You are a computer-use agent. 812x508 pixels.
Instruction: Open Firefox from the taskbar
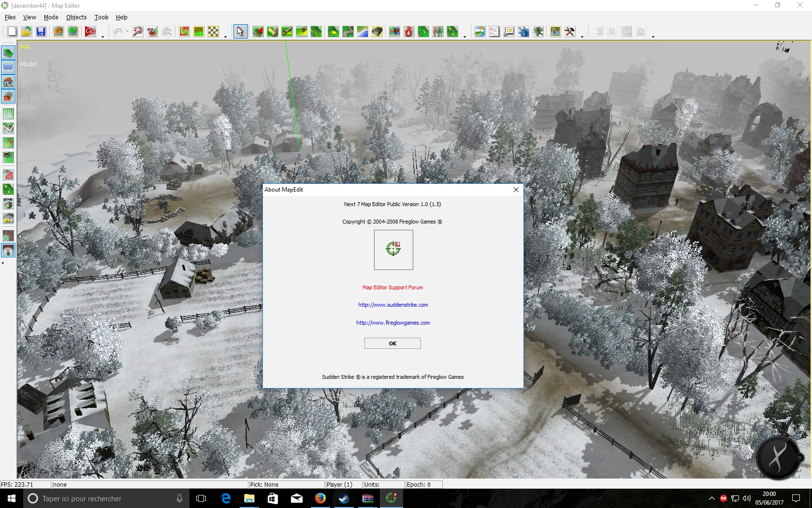[x=320, y=498]
